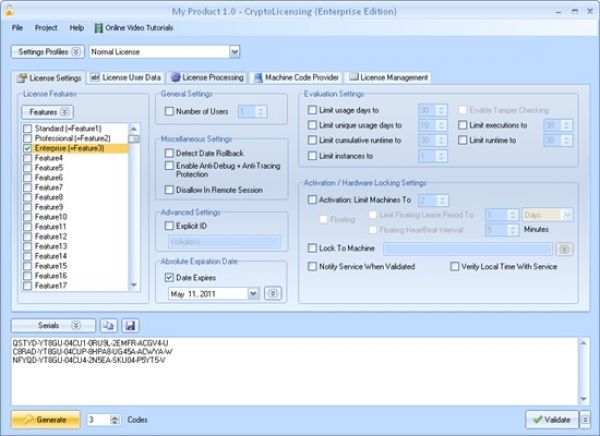600x436 pixels.
Task: Click the copy serials icon button
Action: tap(109, 325)
